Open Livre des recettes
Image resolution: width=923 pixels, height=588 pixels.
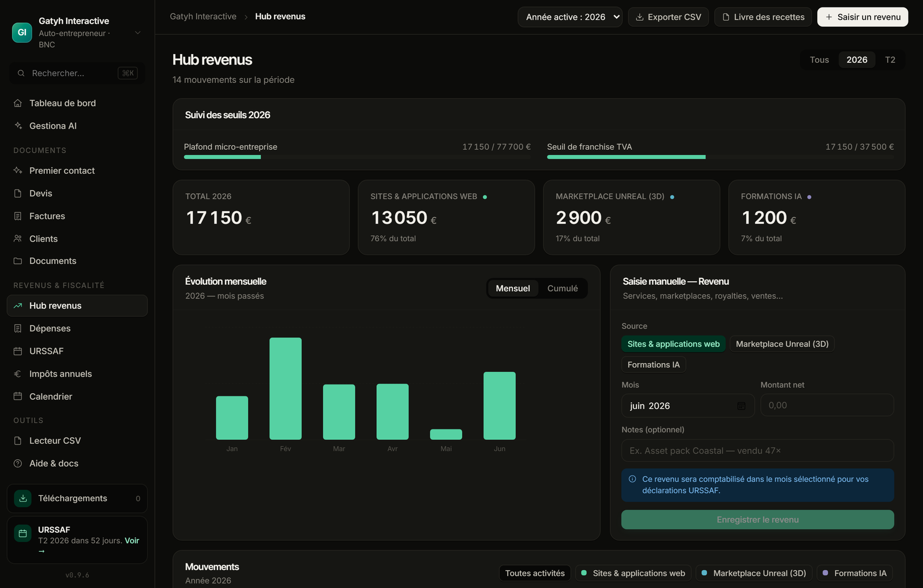(x=763, y=17)
